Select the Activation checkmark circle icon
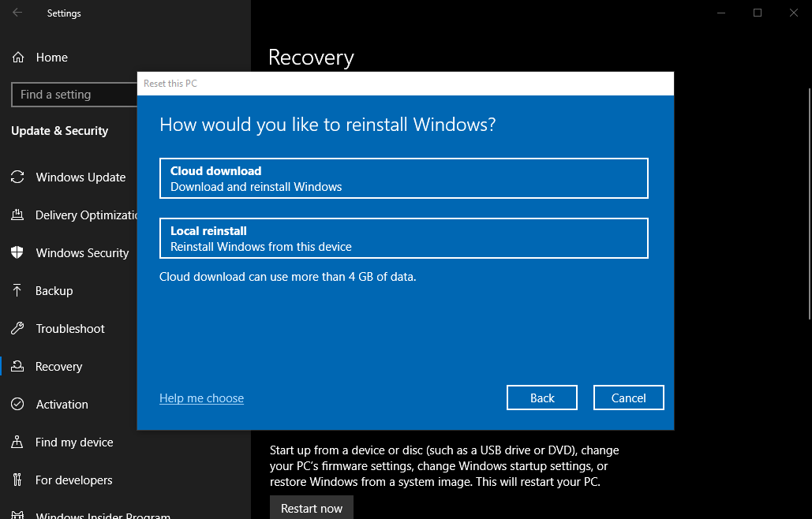 (x=17, y=405)
